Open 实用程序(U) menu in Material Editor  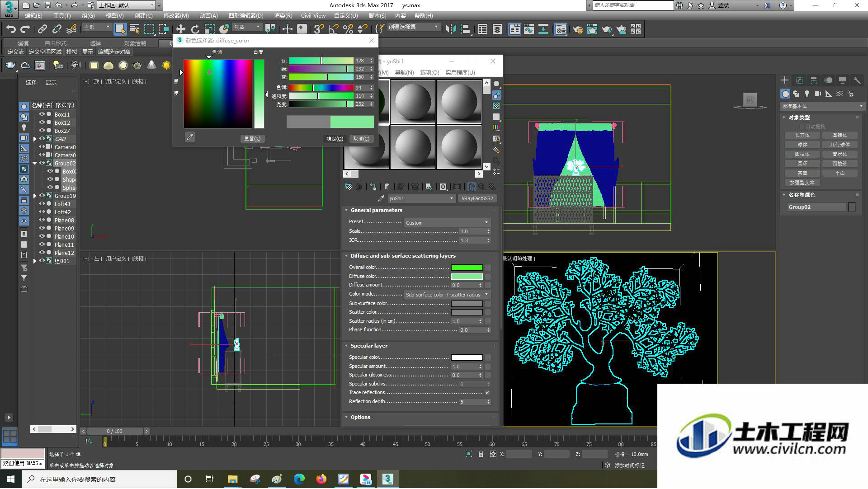pyautogui.click(x=460, y=73)
